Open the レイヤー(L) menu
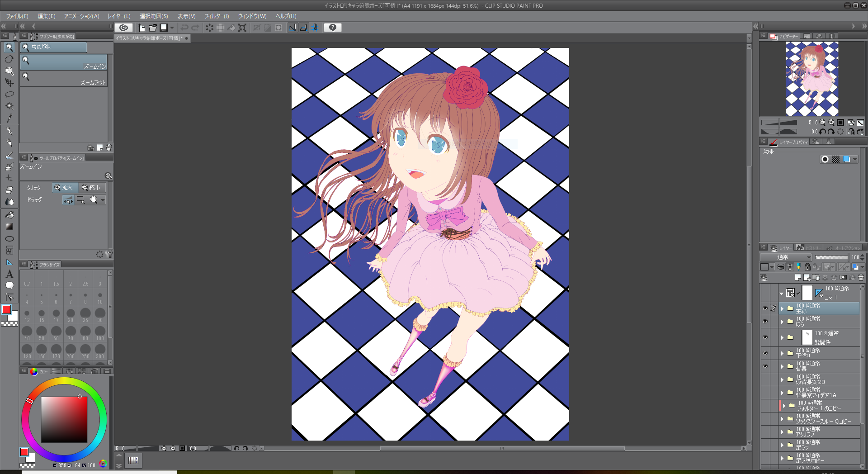The height and width of the screenshot is (474, 868). coord(119,16)
